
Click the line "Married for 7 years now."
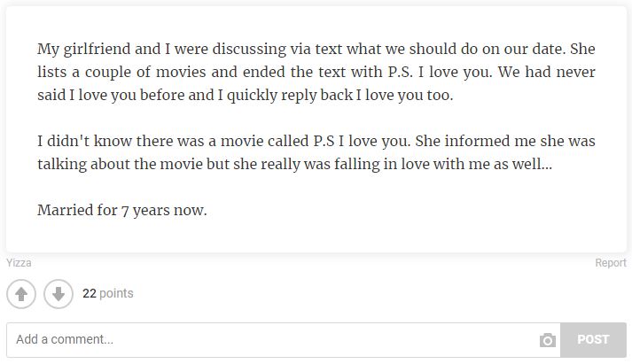(x=121, y=210)
